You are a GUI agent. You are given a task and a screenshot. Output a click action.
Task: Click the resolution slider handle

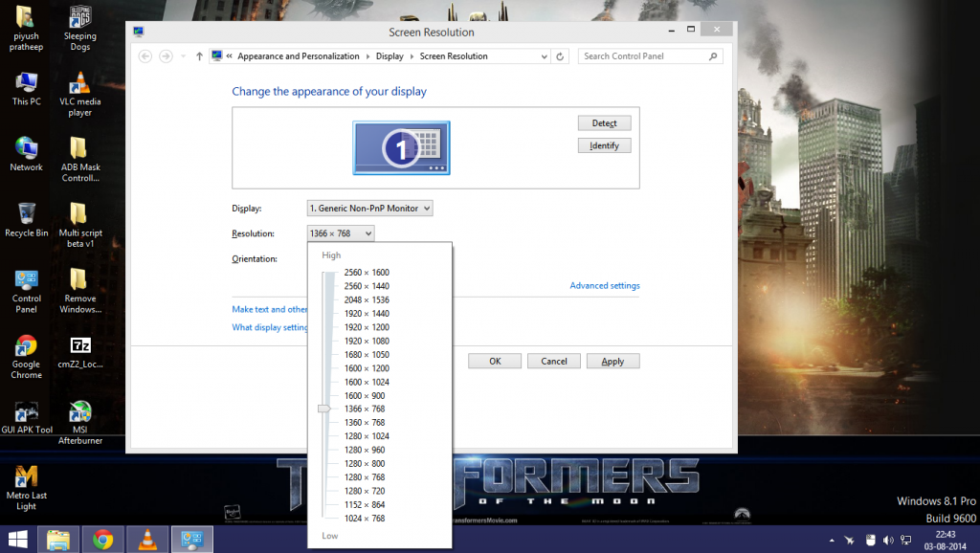[x=323, y=409]
